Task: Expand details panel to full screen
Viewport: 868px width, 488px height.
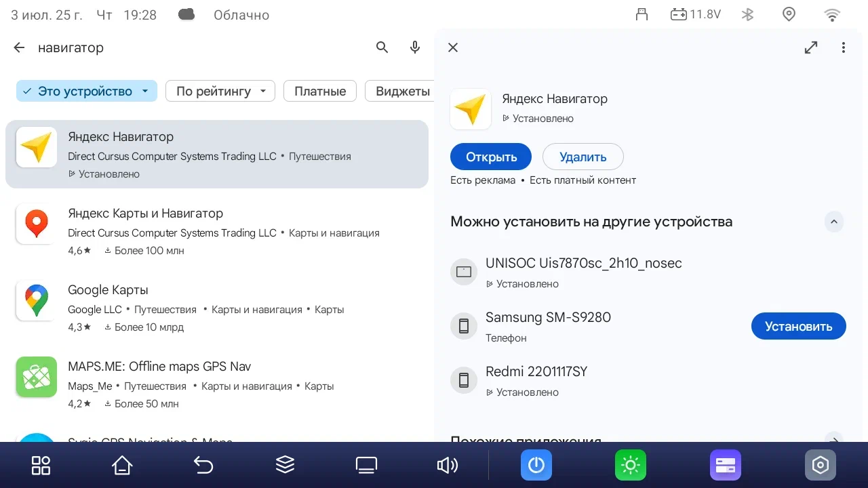Action: pos(811,47)
